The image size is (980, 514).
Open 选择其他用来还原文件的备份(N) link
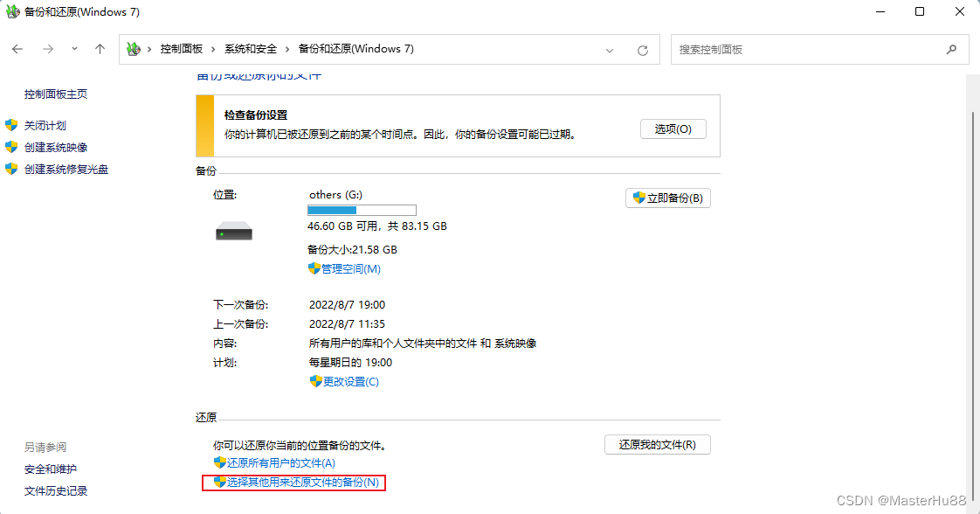click(x=302, y=483)
